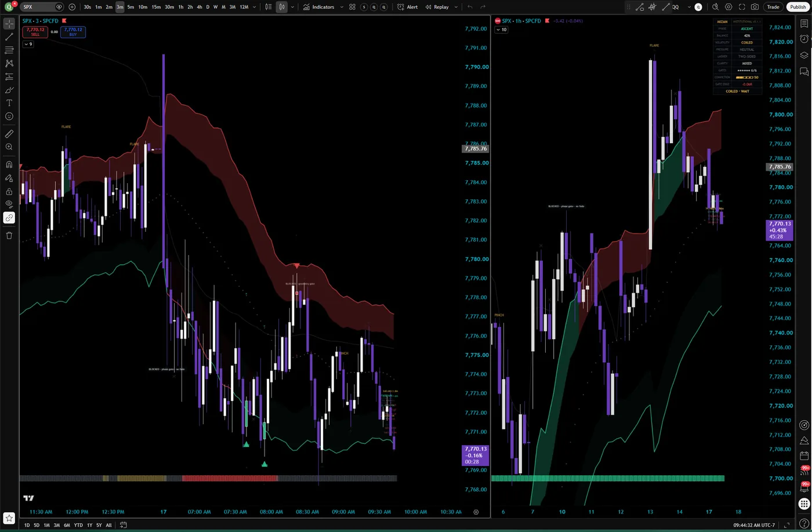Open the SPX symbol search field

[x=42, y=7]
